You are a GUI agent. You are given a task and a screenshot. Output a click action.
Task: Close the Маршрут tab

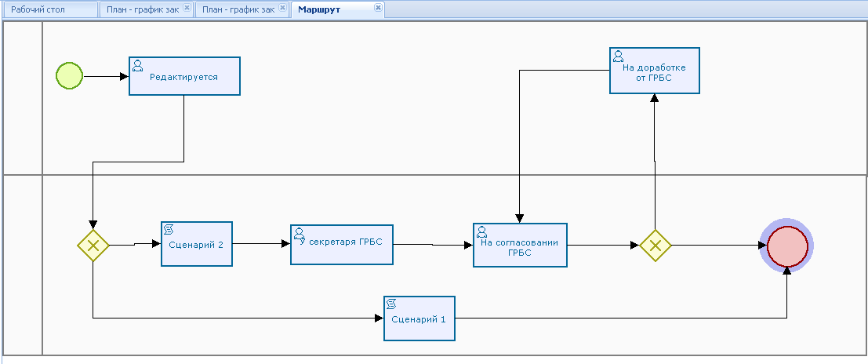point(378,8)
